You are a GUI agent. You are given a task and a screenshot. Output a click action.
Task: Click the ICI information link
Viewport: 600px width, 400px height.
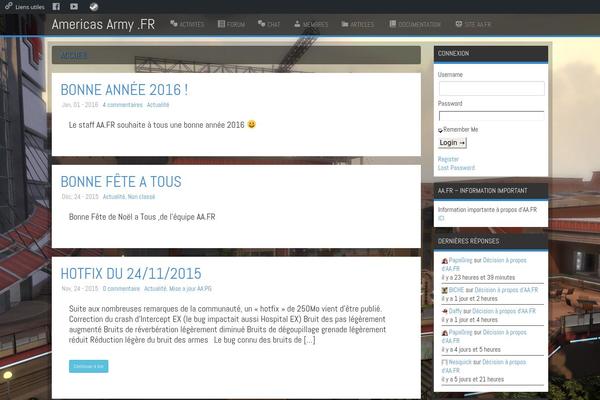(x=441, y=218)
